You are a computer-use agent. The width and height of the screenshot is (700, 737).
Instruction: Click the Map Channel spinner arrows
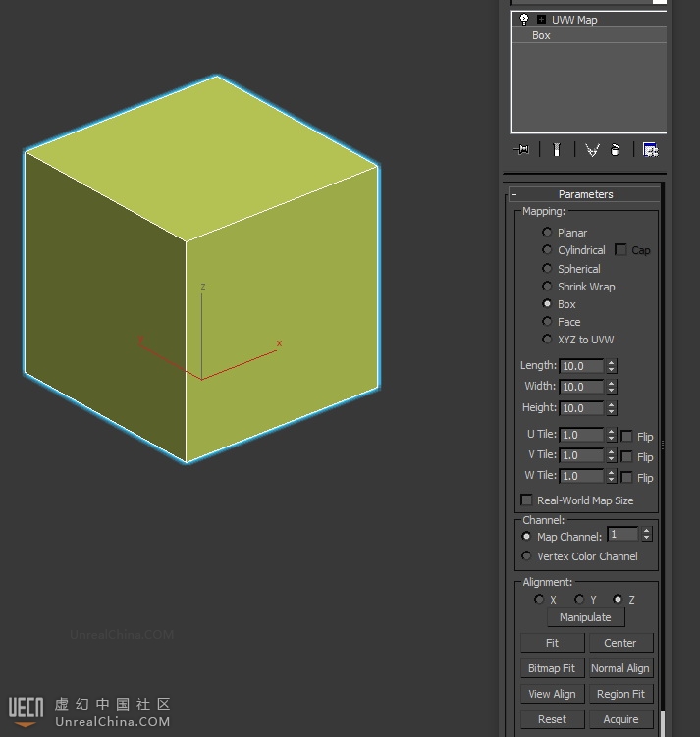pos(647,535)
